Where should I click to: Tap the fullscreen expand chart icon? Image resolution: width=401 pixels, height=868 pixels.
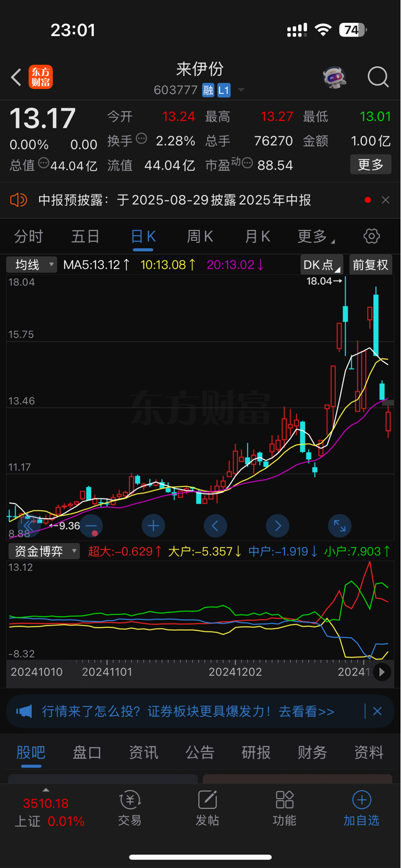point(339,526)
